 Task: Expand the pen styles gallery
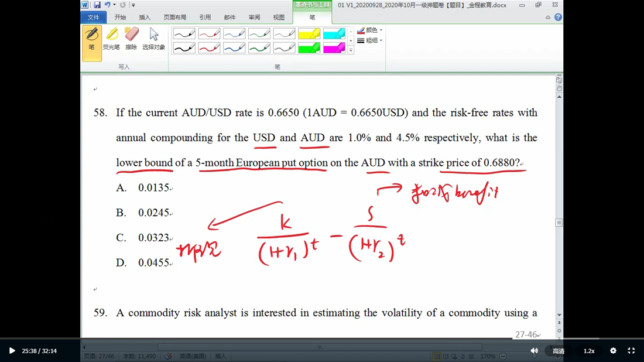(351, 50)
